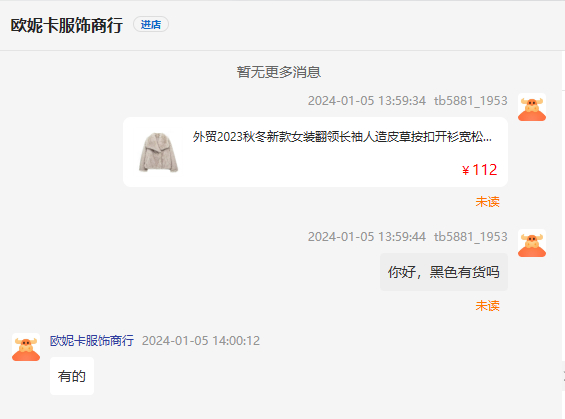Click the 2024-01-05 14:00:12 timestamp
The height and width of the screenshot is (419, 565).
click(201, 341)
